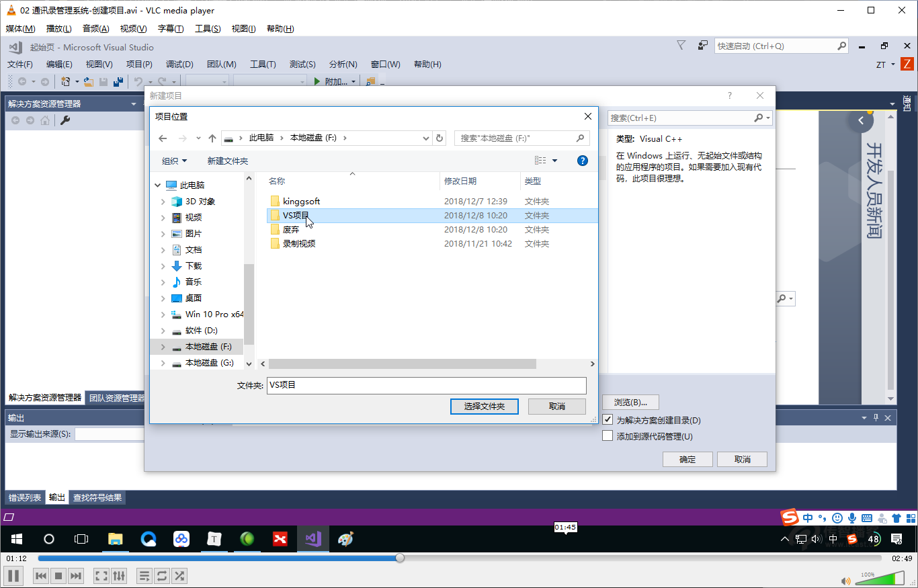The image size is (918, 588).
Task: Toggle VLC playlist view
Action: tap(144, 576)
